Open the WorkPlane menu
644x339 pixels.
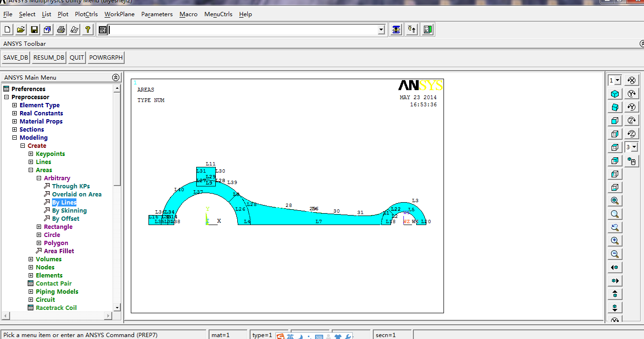click(119, 14)
